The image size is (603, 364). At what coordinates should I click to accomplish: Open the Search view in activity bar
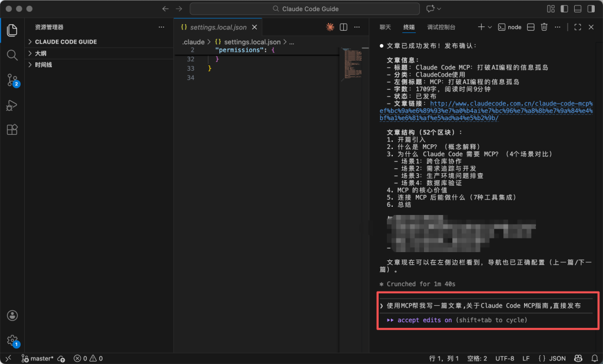click(12, 55)
